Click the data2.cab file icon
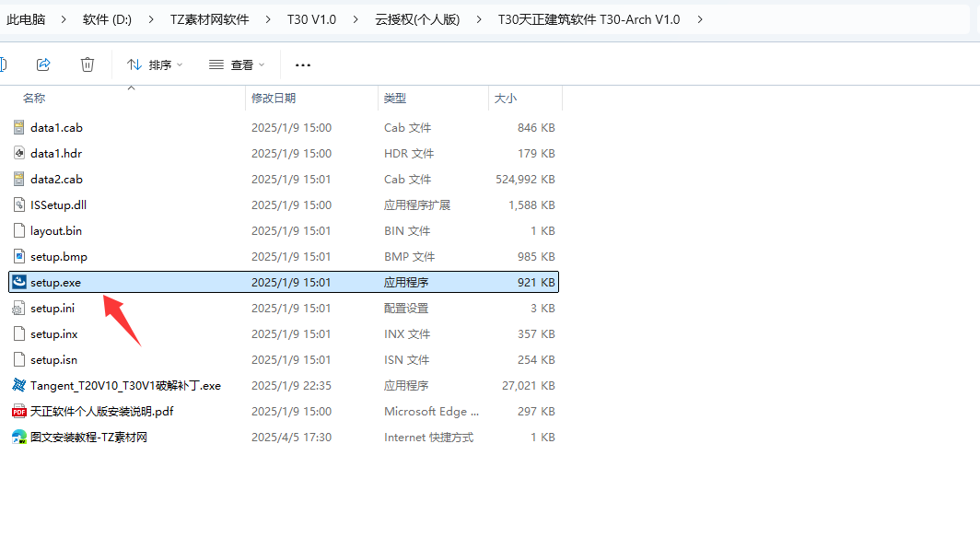 coord(19,179)
